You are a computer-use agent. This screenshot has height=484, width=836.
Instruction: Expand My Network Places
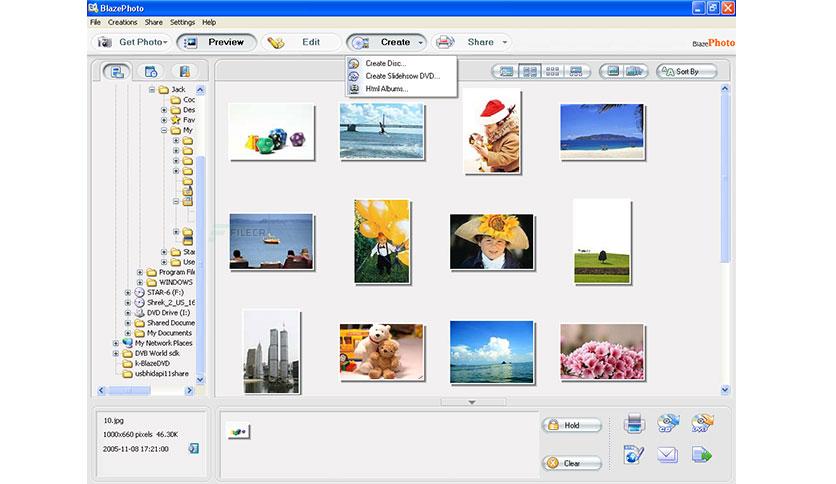pos(116,343)
